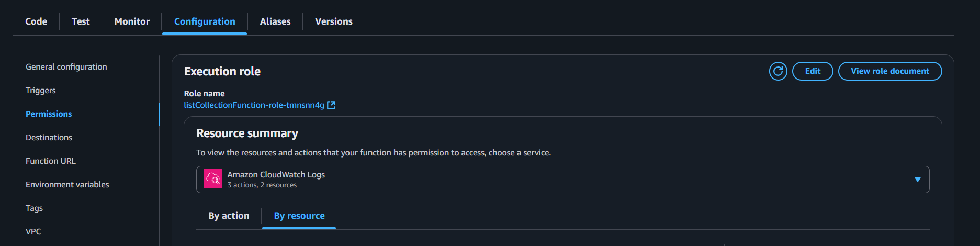Screen dimensions: 980x246
Task: Select Environment variables in the sidebar
Action: (x=67, y=185)
